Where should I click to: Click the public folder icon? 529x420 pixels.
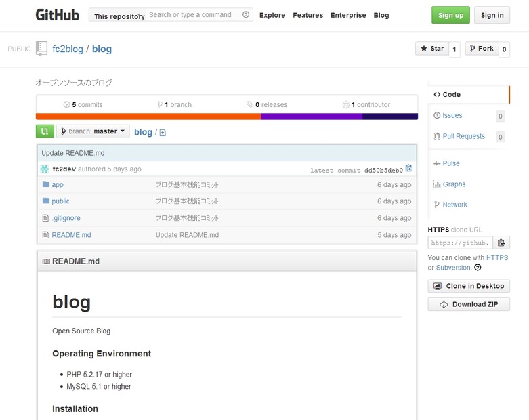tap(46, 201)
